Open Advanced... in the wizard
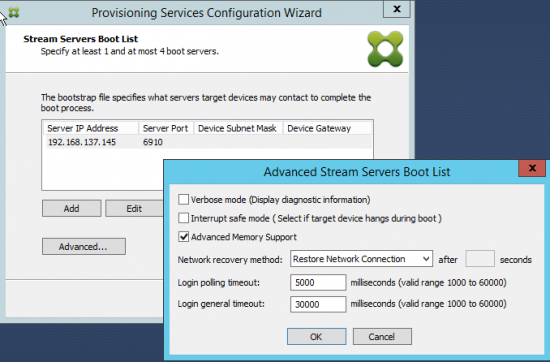 click(84, 247)
